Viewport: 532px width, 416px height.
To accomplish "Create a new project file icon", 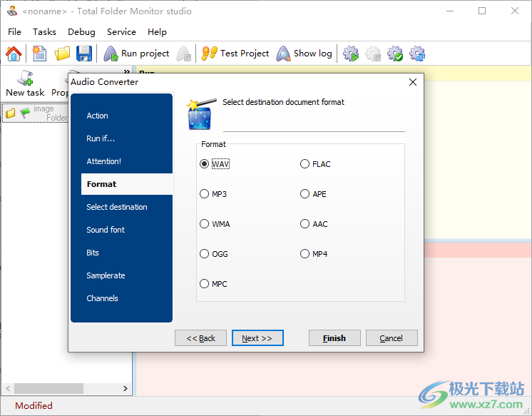I will coord(40,54).
